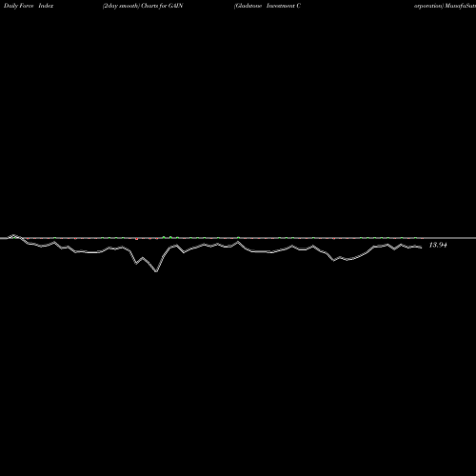Click the lowest dip of the force index line
Screen dimensions: 476x476
click(x=156, y=271)
